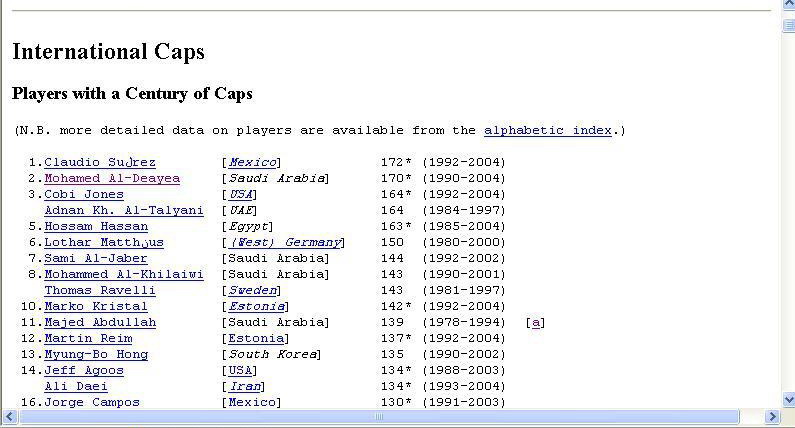
Task: Open Martin Reim player link
Action: 88,338
